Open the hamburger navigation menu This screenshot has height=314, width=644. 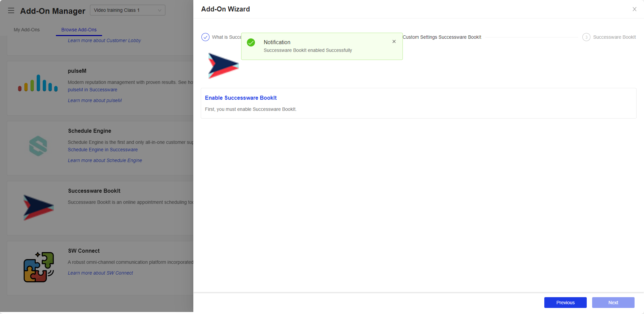coord(11,10)
